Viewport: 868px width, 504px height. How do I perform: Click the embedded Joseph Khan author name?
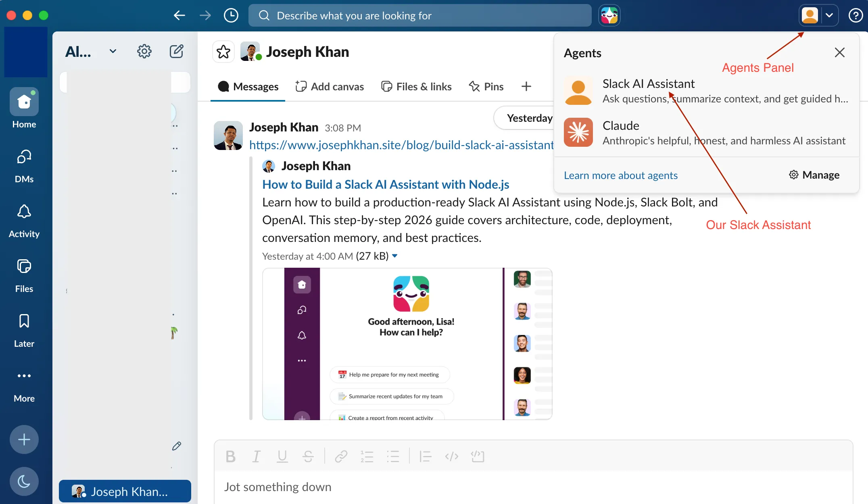(x=316, y=166)
